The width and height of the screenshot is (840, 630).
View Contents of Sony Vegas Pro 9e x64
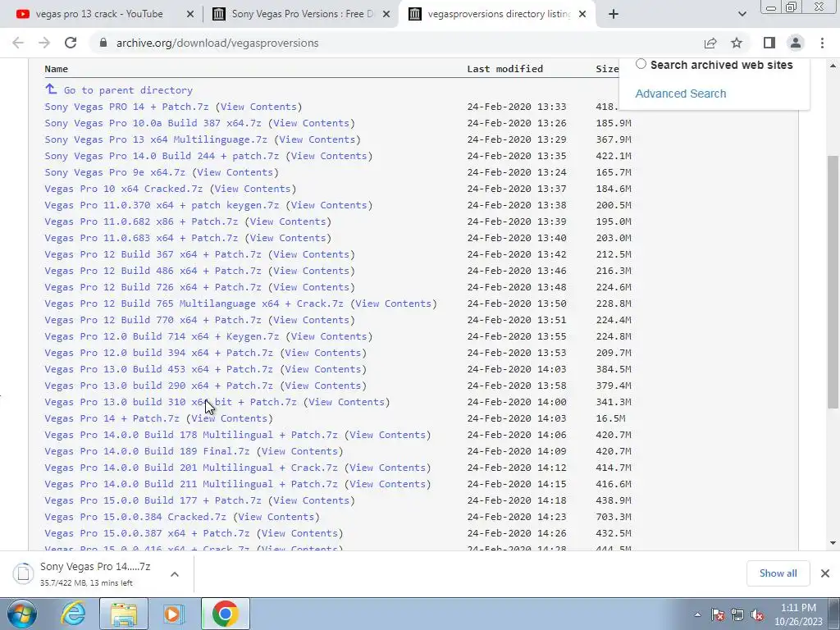tap(235, 172)
